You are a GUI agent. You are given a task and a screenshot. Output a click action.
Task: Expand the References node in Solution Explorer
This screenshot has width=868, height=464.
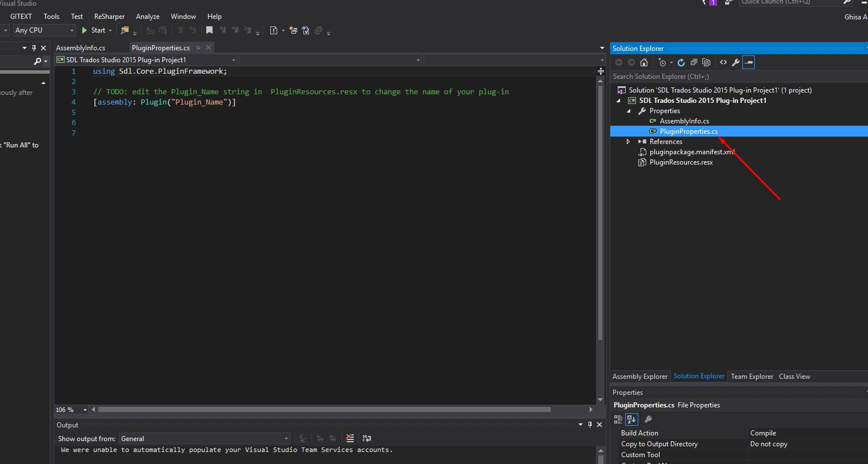click(629, 142)
